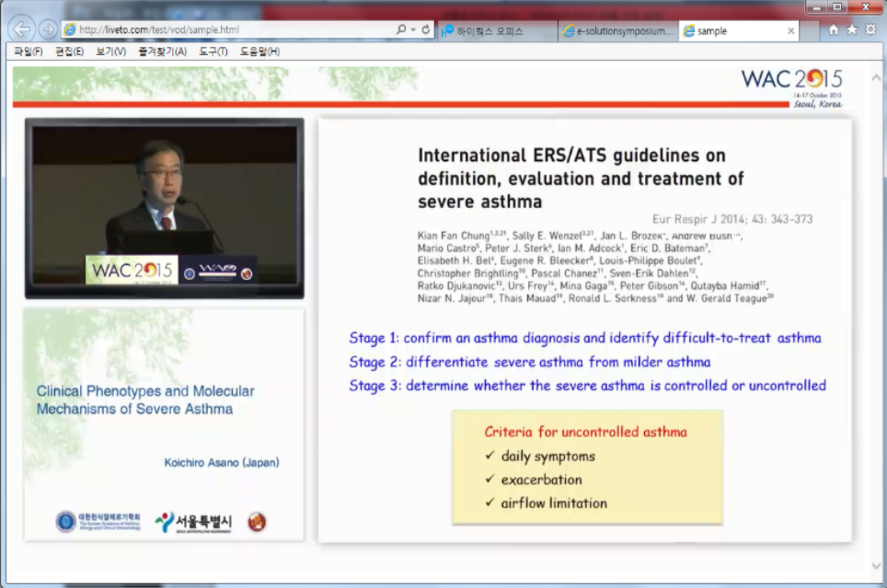Screen dimensions: 887x588
Task: Switch to the 하이웍스 오피스 tab
Action: 497,31
